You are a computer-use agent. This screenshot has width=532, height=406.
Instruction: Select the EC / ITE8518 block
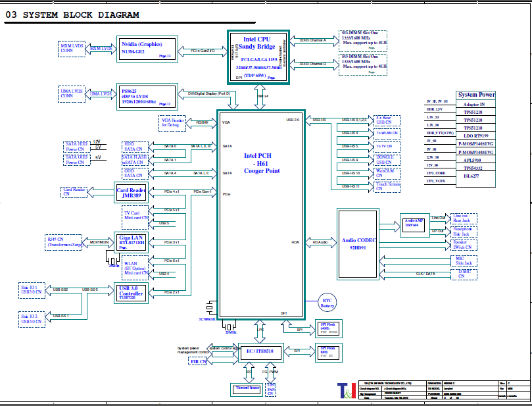[x=260, y=353]
